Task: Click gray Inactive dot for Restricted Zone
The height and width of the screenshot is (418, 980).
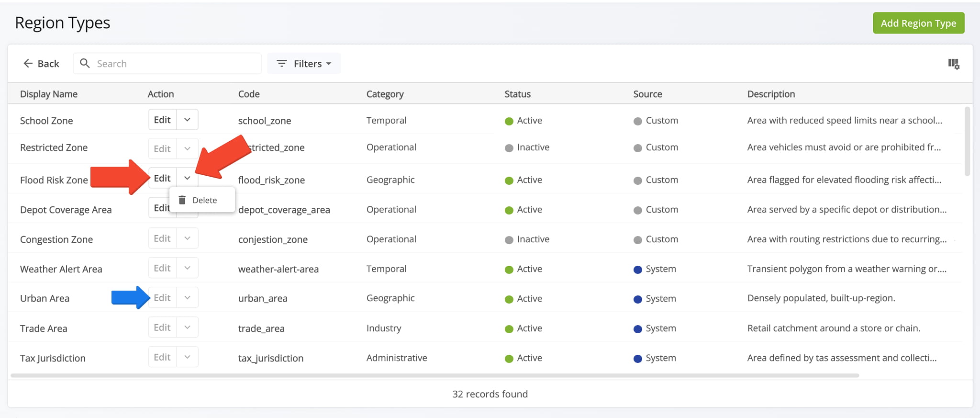Action: point(509,148)
